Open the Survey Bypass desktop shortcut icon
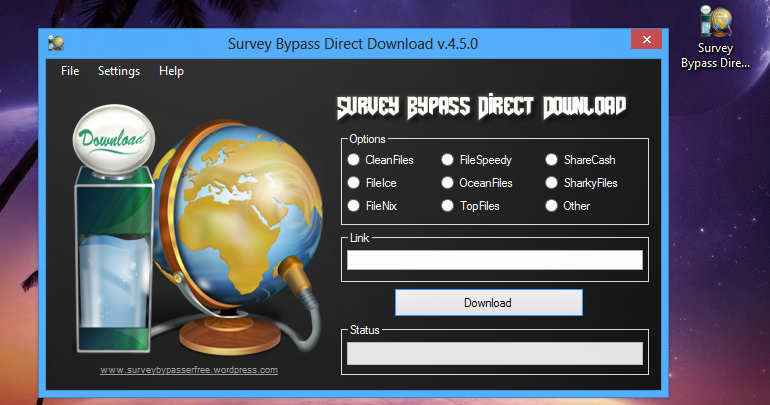The height and width of the screenshot is (405, 770). 715,37
